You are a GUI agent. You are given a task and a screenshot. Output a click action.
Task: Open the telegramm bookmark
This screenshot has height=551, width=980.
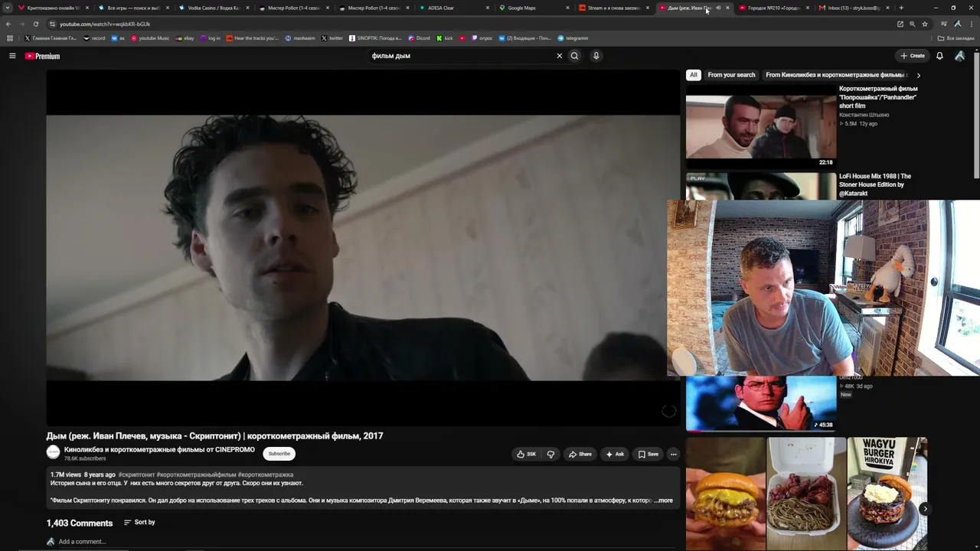(x=573, y=38)
